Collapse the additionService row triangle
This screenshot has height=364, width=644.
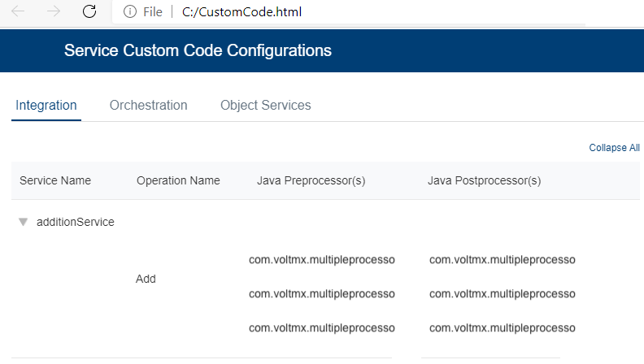tap(24, 222)
